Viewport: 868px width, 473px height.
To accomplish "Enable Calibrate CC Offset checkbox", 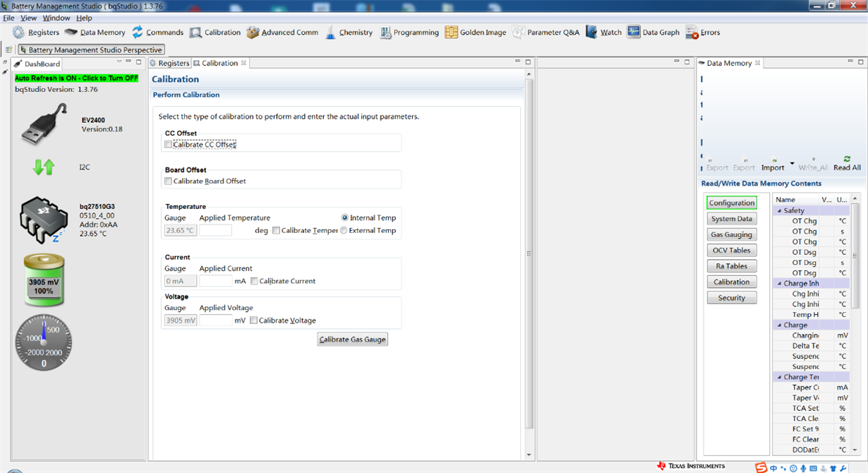I will tap(168, 144).
